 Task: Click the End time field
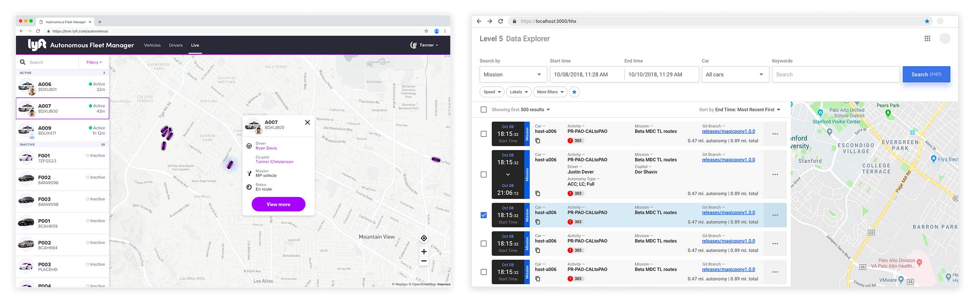coord(661,74)
